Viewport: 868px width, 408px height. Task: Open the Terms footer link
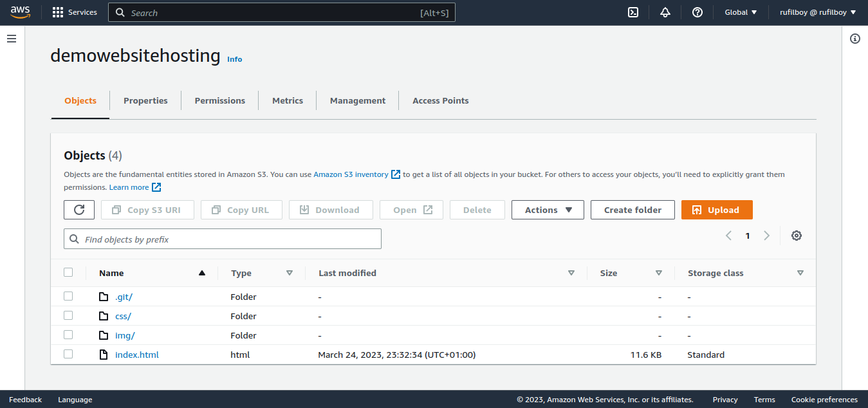point(764,400)
